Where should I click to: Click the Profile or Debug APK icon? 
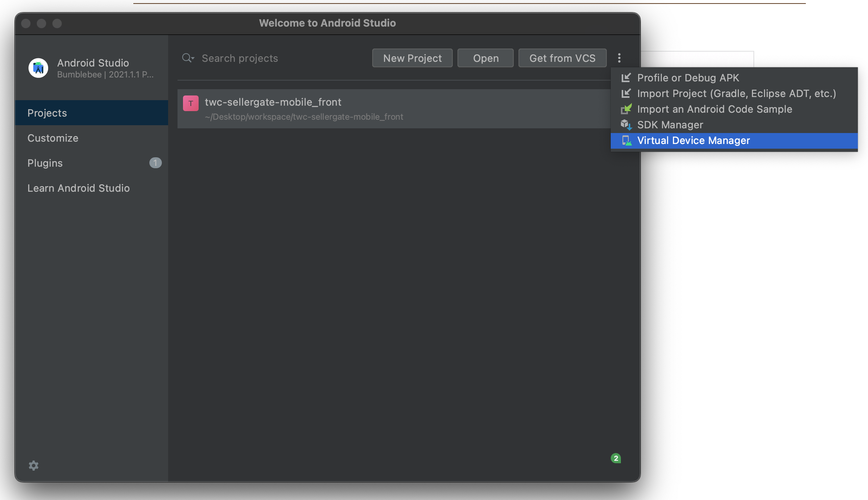click(x=626, y=78)
